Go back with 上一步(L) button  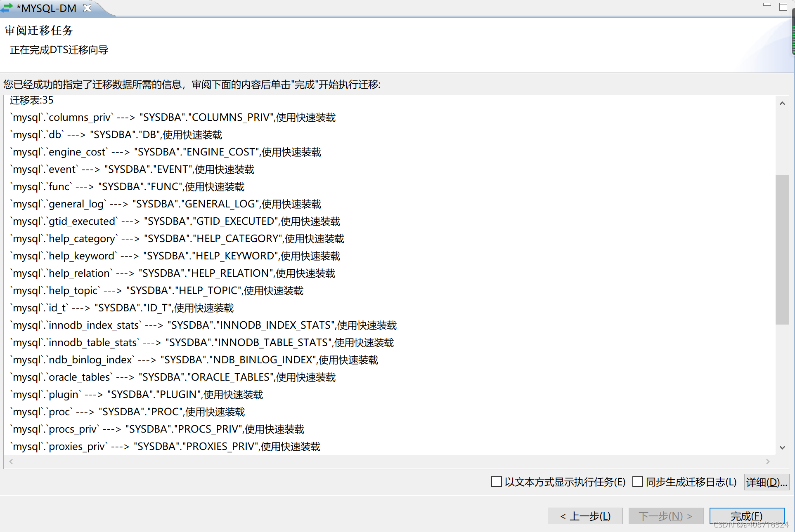[585, 516]
